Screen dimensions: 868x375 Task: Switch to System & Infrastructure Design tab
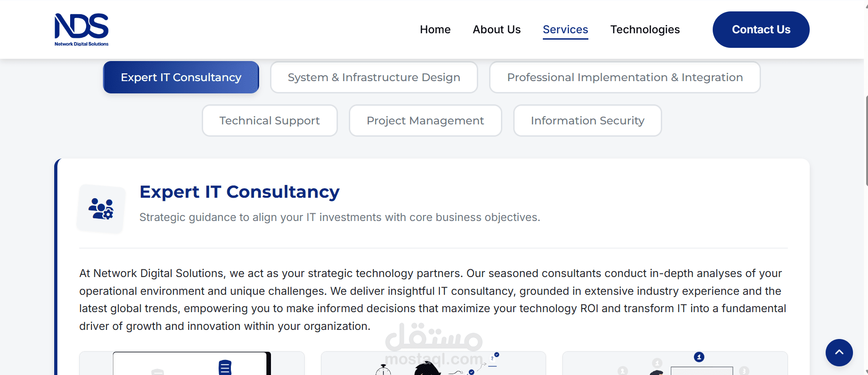[x=374, y=77]
